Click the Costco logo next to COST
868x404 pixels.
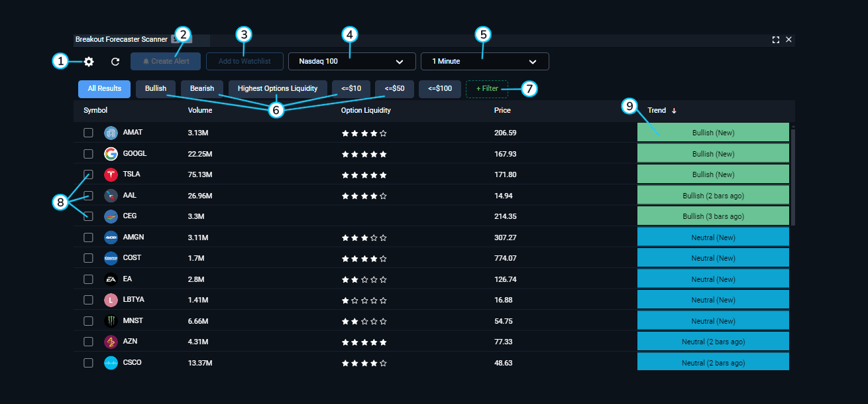click(x=111, y=258)
